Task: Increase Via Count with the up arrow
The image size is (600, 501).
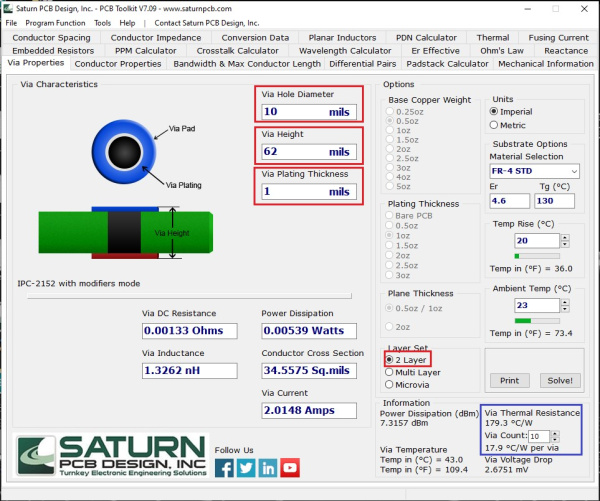Action: click(555, 433)
